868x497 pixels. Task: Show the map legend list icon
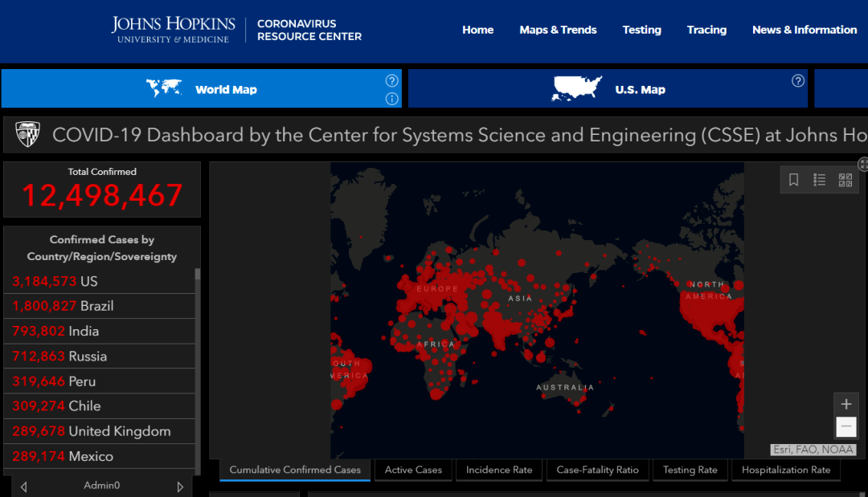pos(819,180)
